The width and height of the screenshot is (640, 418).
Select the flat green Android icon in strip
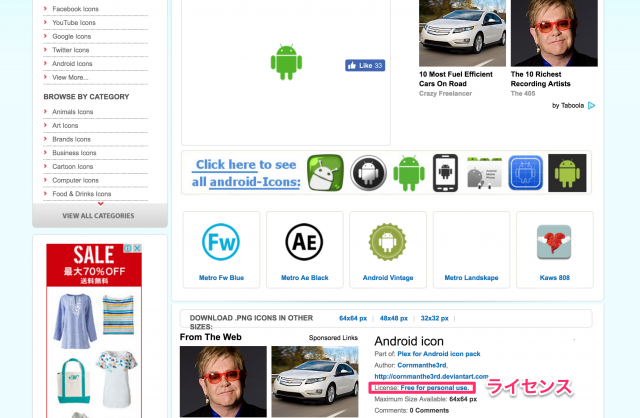point(409,173)
